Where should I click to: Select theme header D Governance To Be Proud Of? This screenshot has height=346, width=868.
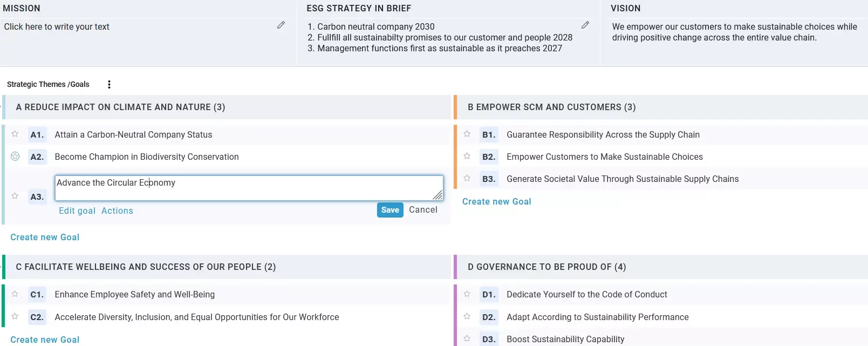click(x=546, y=267)
